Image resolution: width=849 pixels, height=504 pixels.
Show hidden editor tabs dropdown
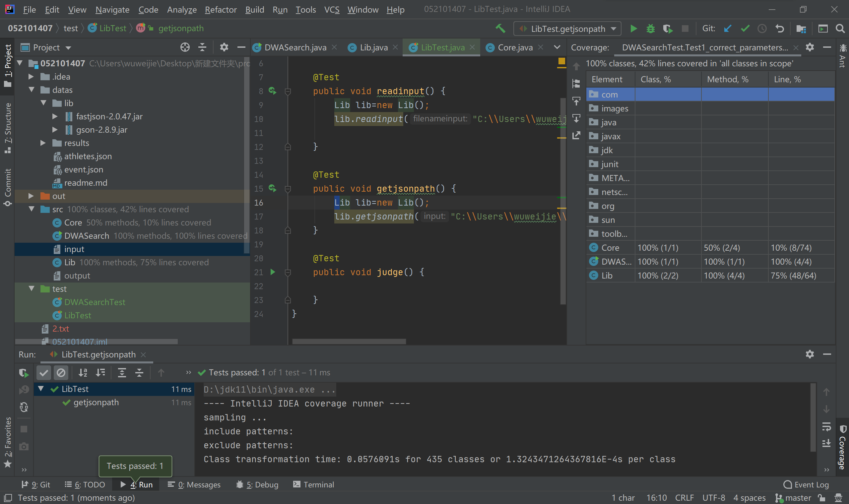557,47
